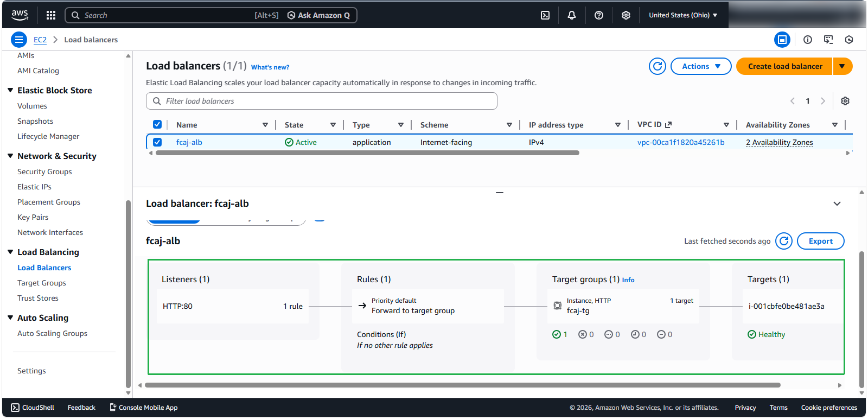Click the hexagon icon at top right
The width and height of the screenshot is (868, 419).
(849, 40)
